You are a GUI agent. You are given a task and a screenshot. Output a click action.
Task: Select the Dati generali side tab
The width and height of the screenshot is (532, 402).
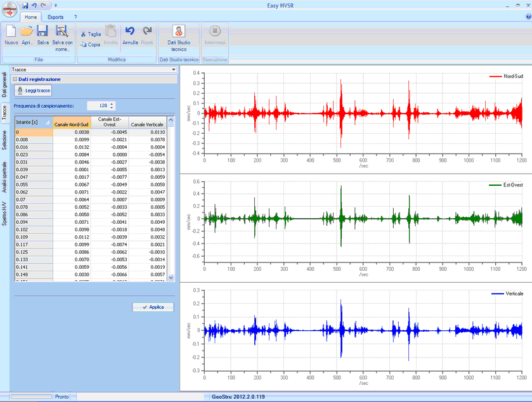click(4, 84)
